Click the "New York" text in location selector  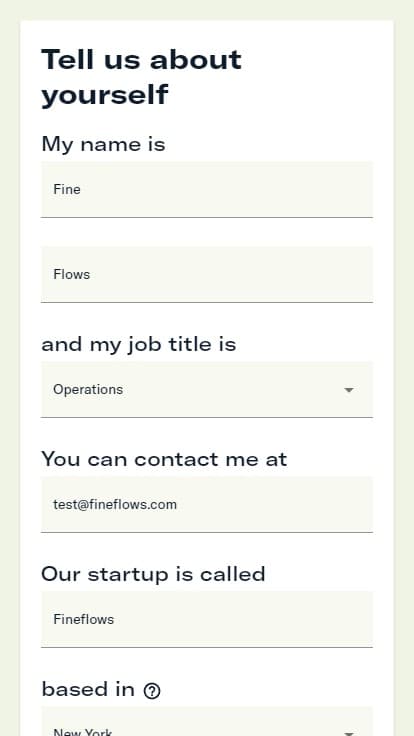pos(83,732)
